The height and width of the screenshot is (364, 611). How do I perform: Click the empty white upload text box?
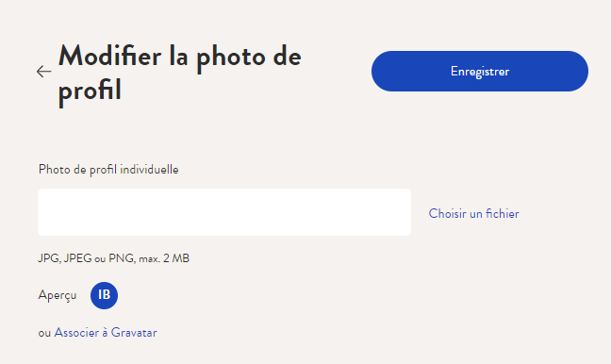tap(224, 212)
